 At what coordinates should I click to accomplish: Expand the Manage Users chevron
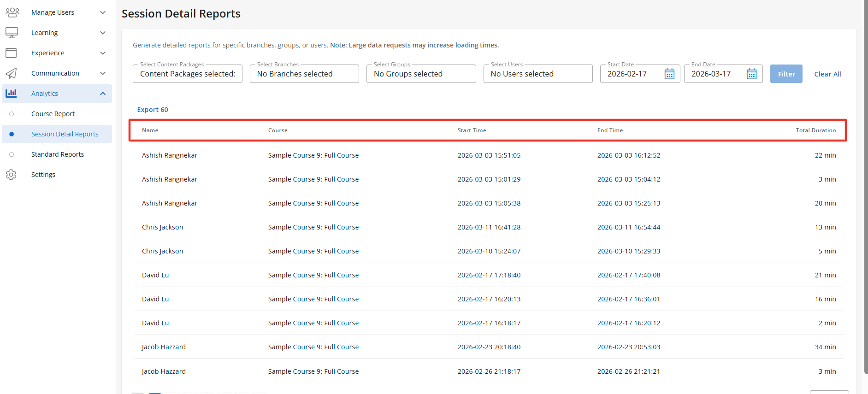(x=103, y=12)
